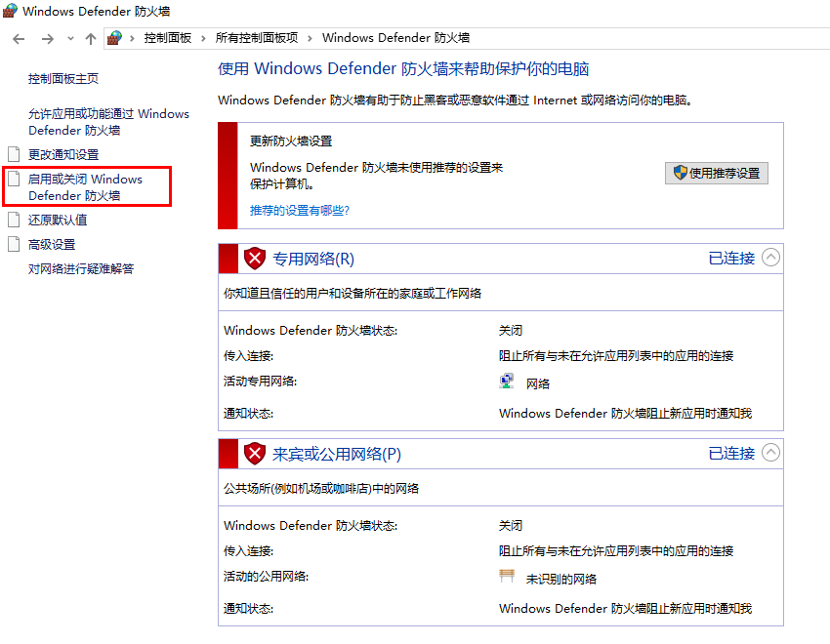Collapse the 专用网络 section chevron
This screenshot has height=644, width=830.
coord(770,258)
